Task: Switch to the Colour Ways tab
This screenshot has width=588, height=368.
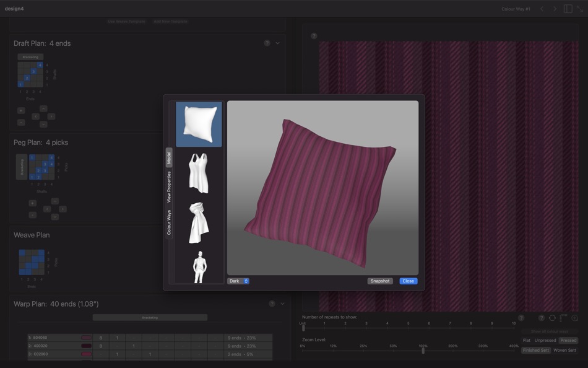Action: coord(169,222)
